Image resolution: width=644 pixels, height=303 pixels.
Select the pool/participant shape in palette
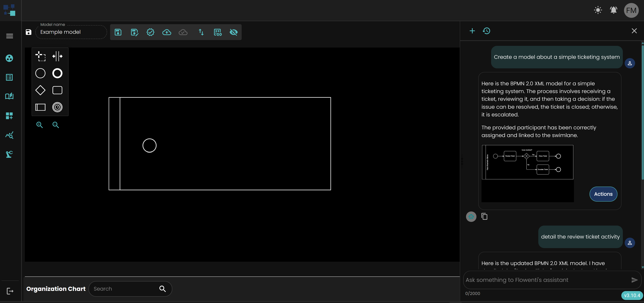tap(41, 107)
